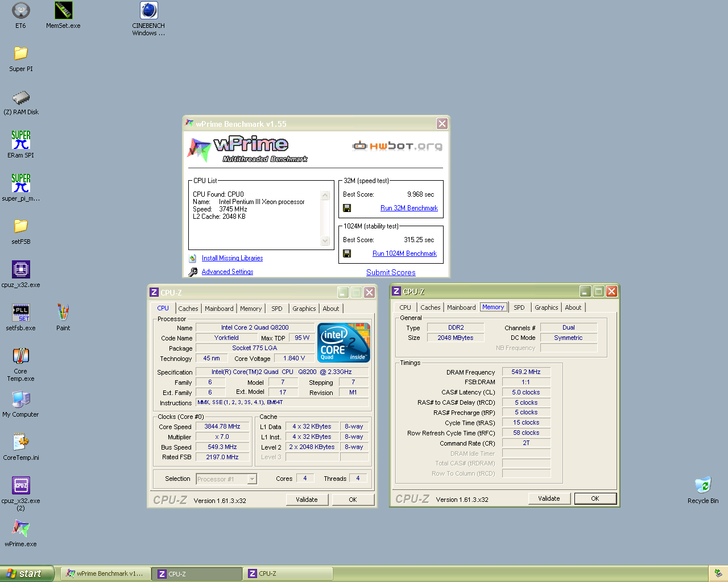Select the cpuz_x32.exe desktop icon
The height and width of the screenshot is (582, 728).
pyautogui.click(x=21, y=275)
